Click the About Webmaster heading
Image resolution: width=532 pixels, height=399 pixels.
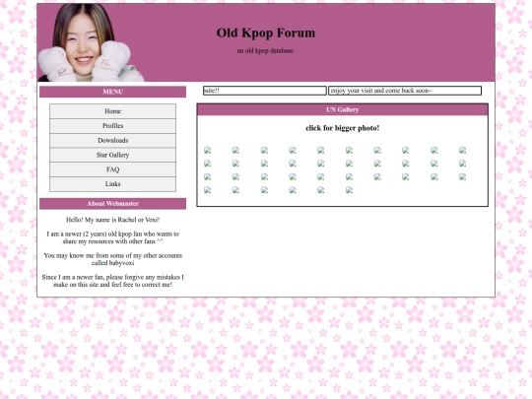click(112, 204)
